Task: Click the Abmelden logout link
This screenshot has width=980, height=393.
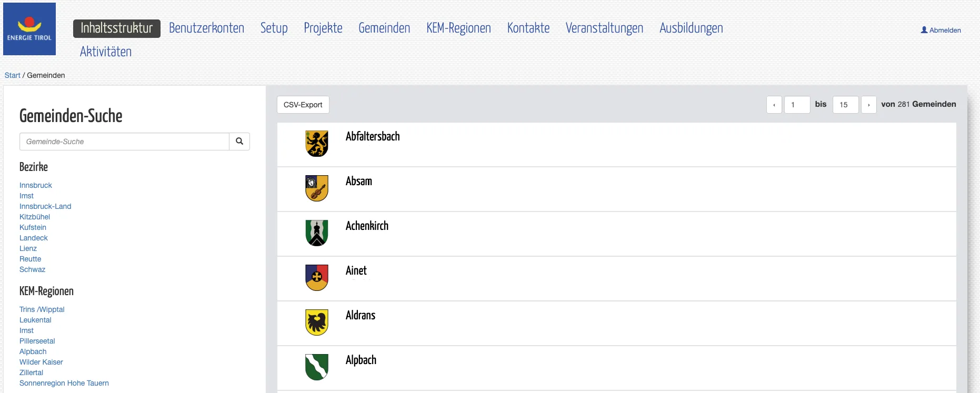Action: [941, 30]
